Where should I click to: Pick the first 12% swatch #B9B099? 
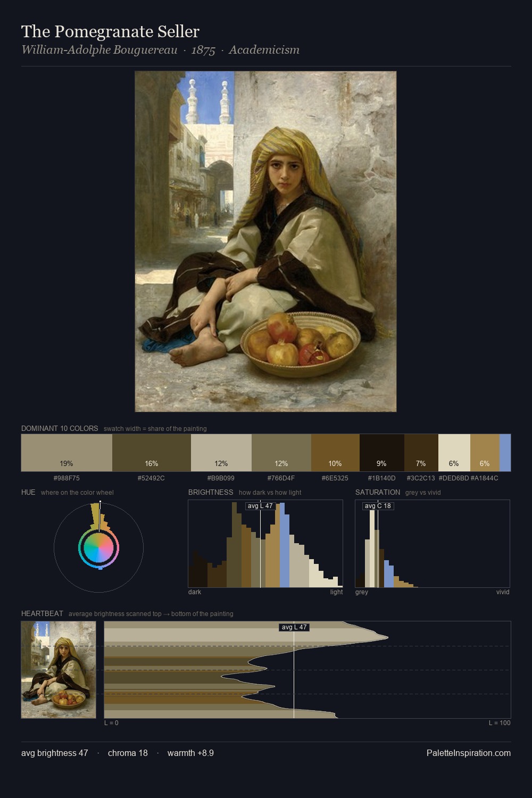(221, 453)
